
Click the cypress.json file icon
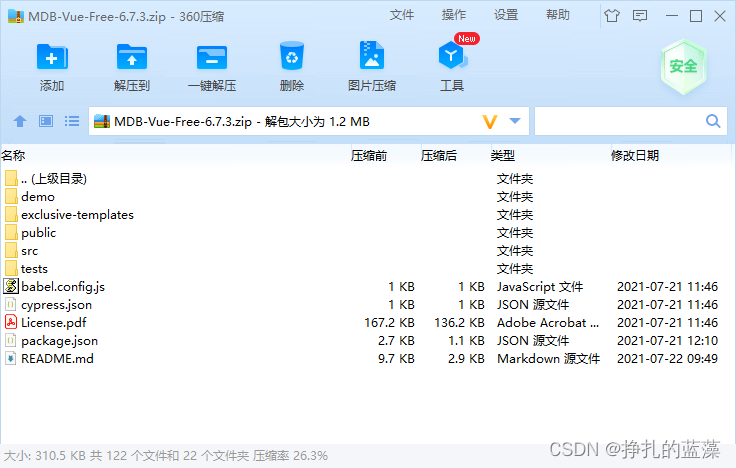coord(11,304)
